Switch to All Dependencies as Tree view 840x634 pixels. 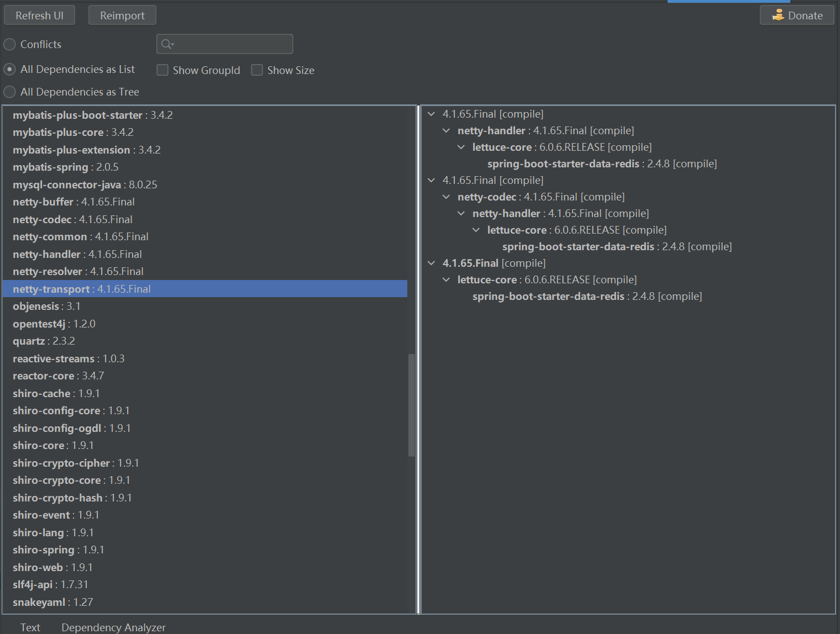click(x=9, y=92)
